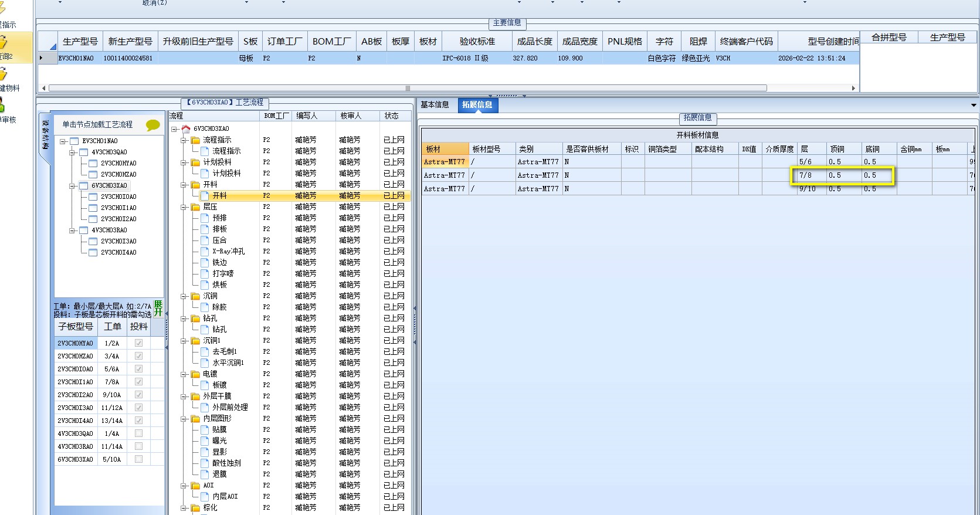Switch to the 基本信息 tab

pyautogui.click(x=435, y=105)
